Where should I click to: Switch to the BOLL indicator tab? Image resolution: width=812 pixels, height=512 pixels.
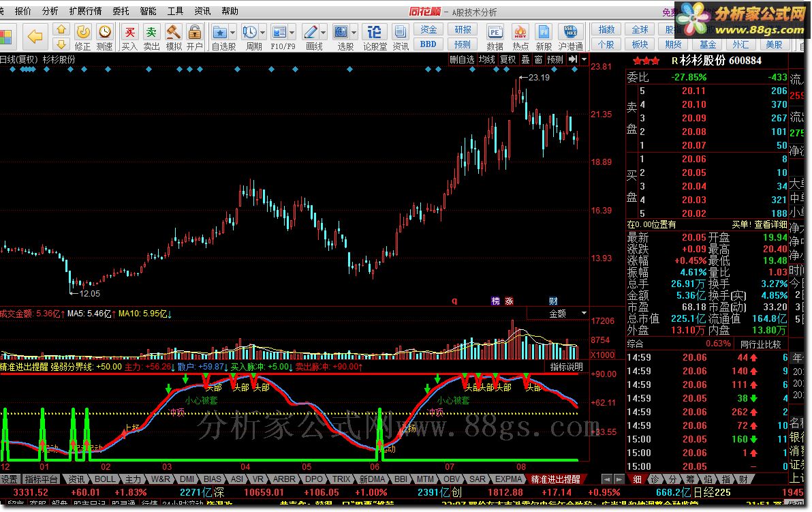click(x=105, y=479)
